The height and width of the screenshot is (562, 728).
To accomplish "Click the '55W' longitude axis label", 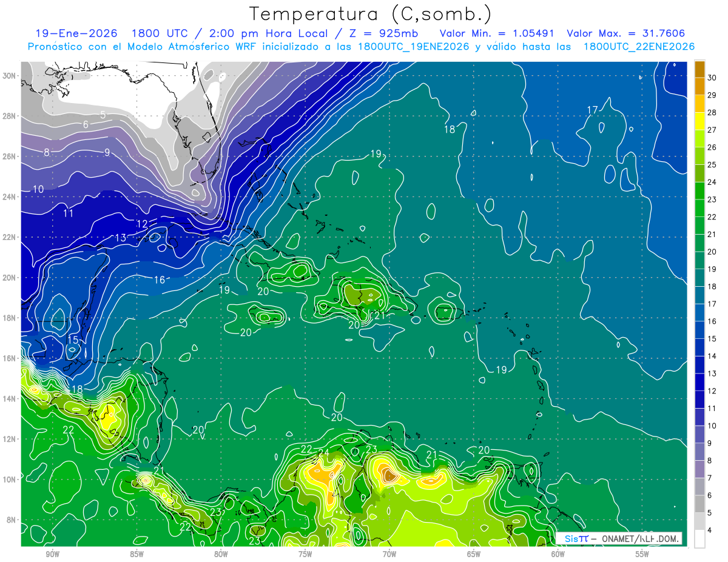I will pos(642,554).
